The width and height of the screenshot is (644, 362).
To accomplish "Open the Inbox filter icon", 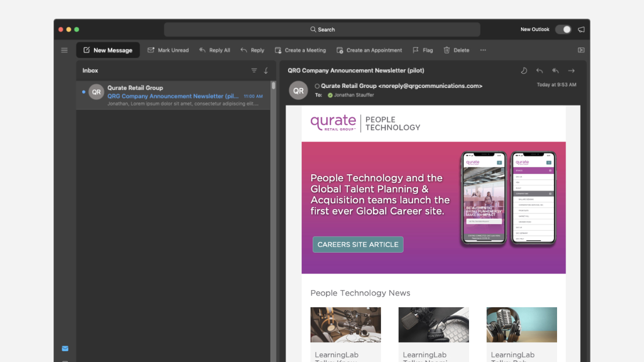I will pos(254,70).
